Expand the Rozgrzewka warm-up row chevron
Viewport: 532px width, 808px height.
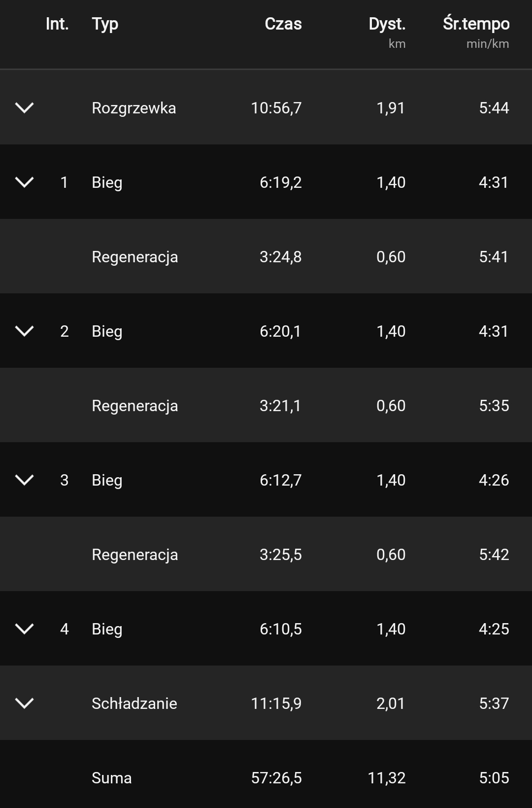point(24,107)
